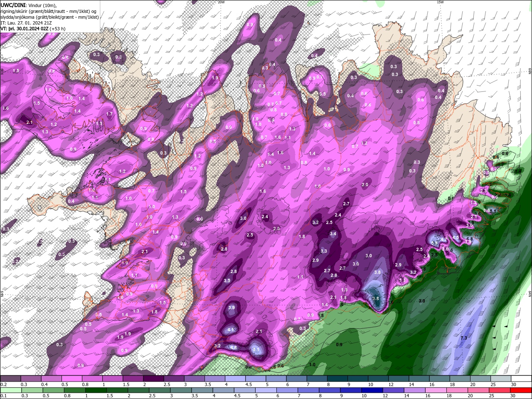Pick the dark teal 8–9 swatch in upper legend bar
Viewport: 532px width, 399px height.
[337, 379]
